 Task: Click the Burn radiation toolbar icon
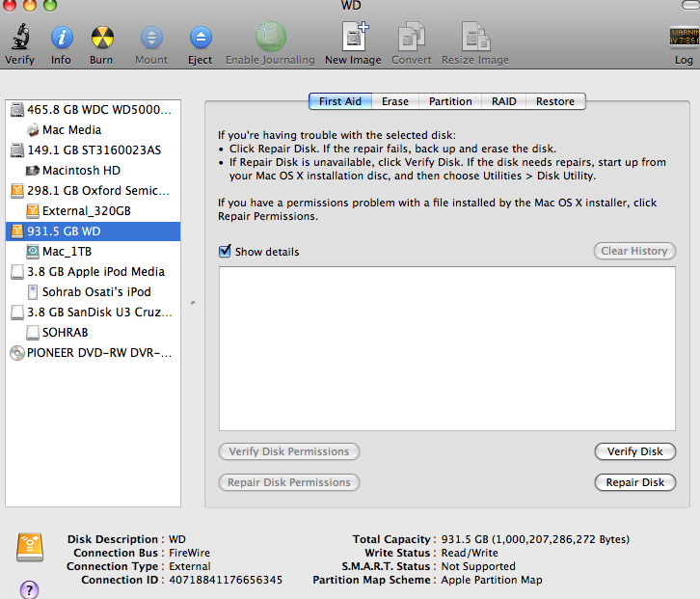[102, 38]
